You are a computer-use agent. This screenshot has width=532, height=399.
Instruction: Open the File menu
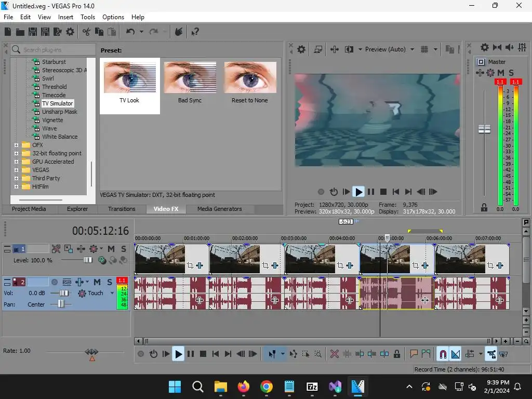click(8, 17)
